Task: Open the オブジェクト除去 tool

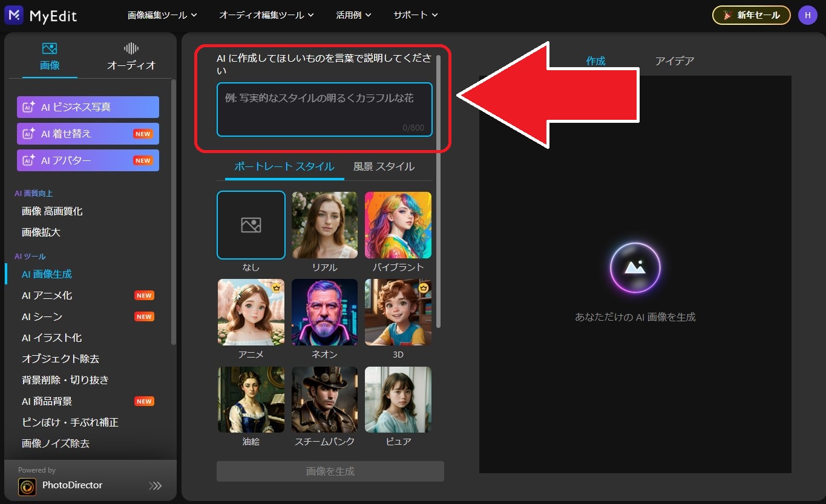Action: click(x=61, y=359)
